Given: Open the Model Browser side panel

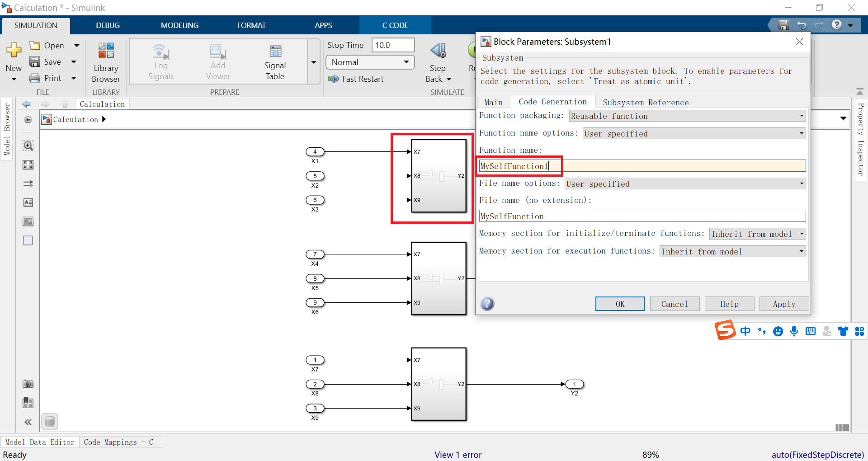Looking at the screenshot, I should [x=6, y=130].
